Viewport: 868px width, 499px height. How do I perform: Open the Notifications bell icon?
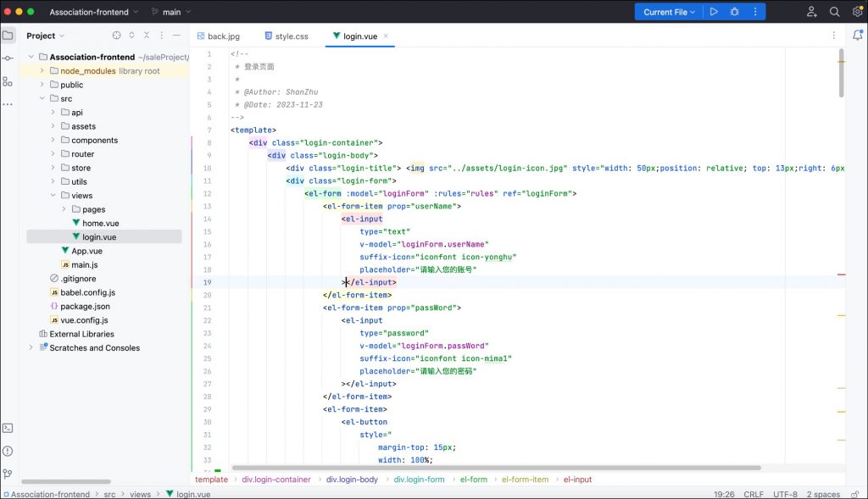[x=857, y=36]
